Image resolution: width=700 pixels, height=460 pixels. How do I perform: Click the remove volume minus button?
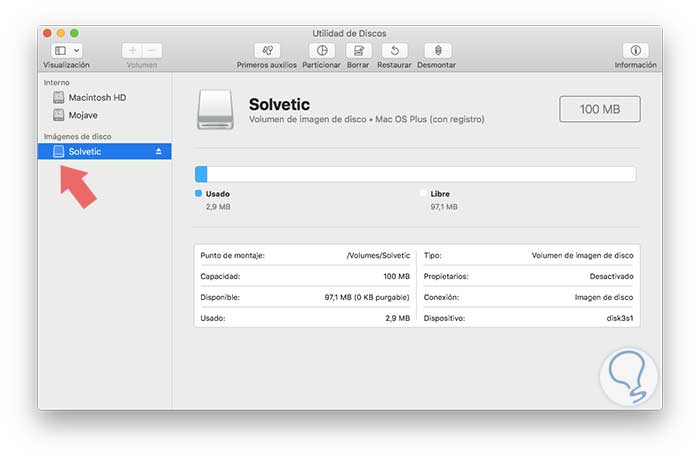pos(152,50)
